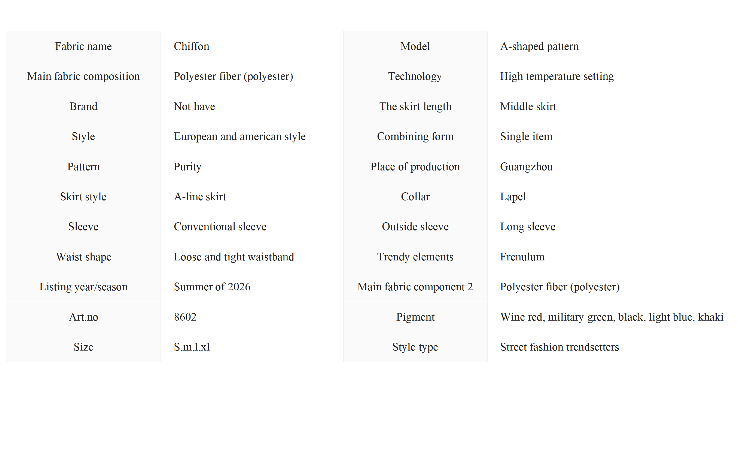The image size is (745, 458).
Task: Click the "Middle skirt" value
Action: tap(528, 107)
